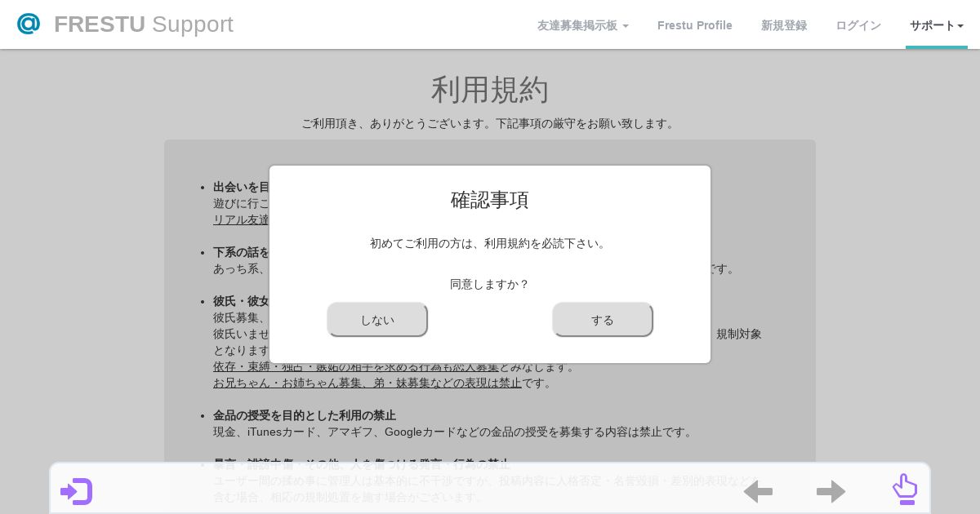
Task: Open the ログイン page
Action: pyautogui.click(x=858, y=25)
